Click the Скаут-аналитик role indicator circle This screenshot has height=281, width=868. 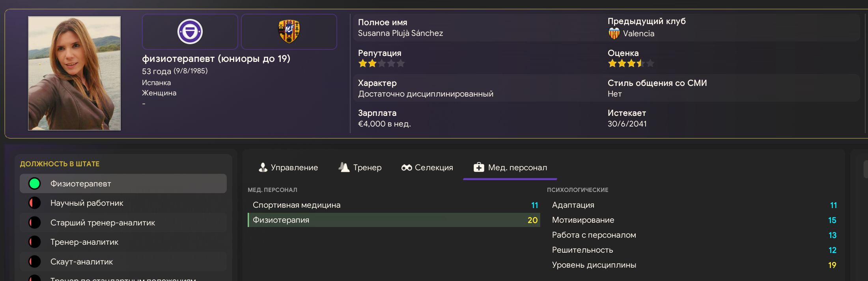click(35, 262)
